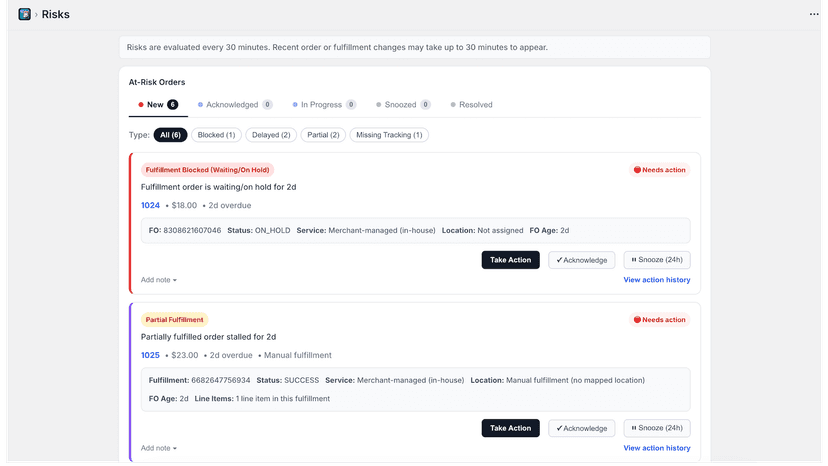Filter by Blocked (1) type
The height and width of the screenshot is (466, 828).
216,135
